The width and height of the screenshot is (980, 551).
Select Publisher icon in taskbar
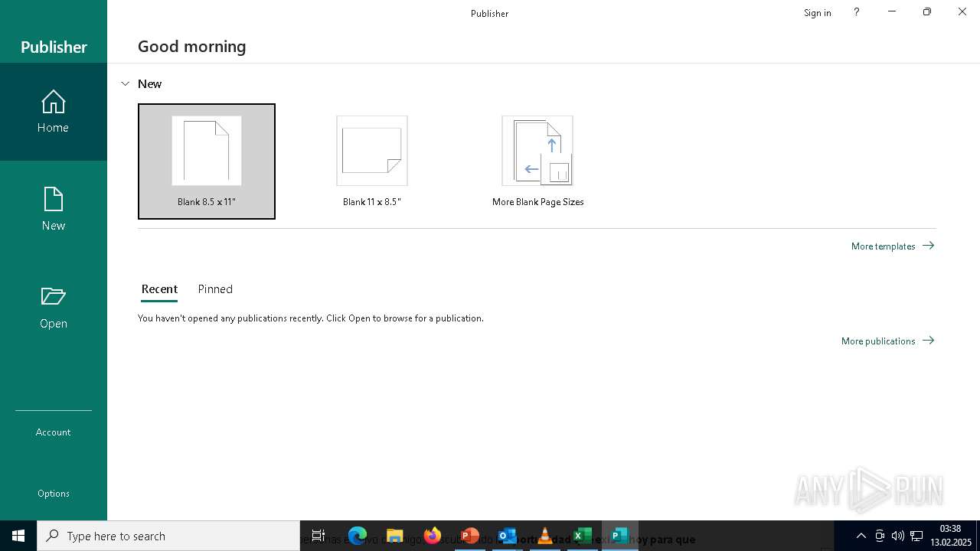click(620, 536)
